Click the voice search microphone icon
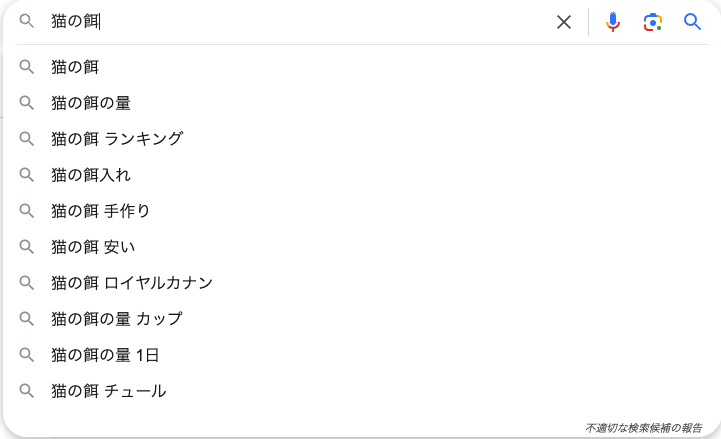 (x=613, y=22)
